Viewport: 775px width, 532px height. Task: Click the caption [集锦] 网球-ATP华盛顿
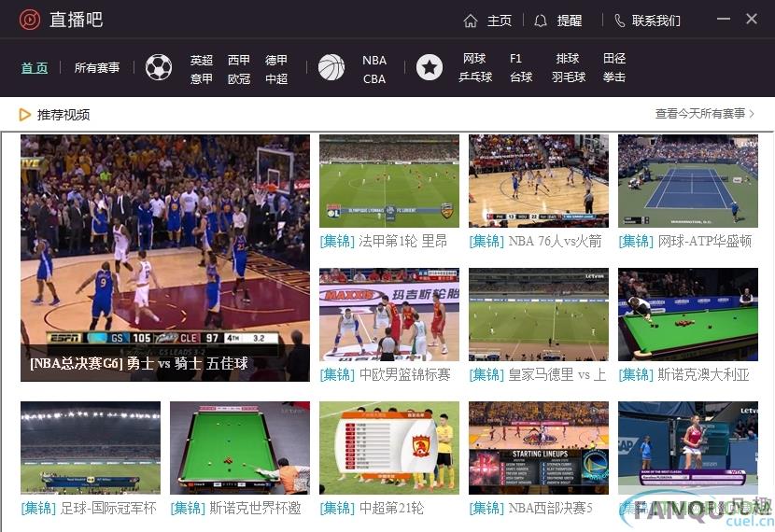click(685, 242)
